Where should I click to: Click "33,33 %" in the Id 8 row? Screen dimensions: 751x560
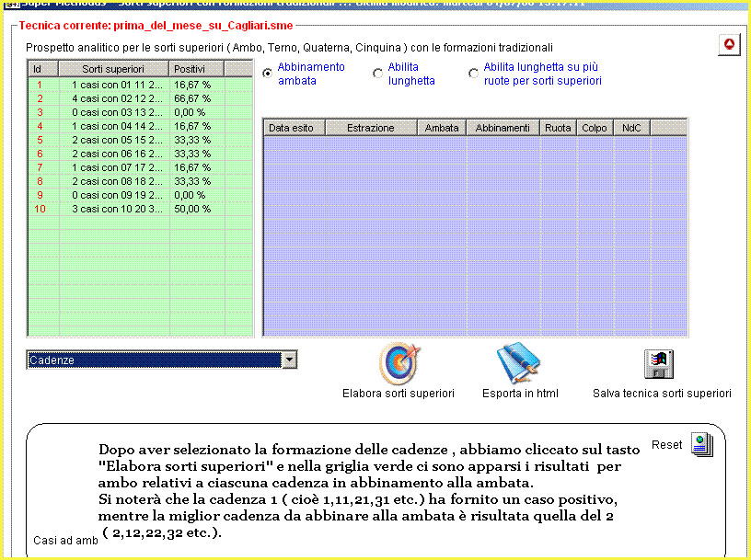click(x=192, y=181)
